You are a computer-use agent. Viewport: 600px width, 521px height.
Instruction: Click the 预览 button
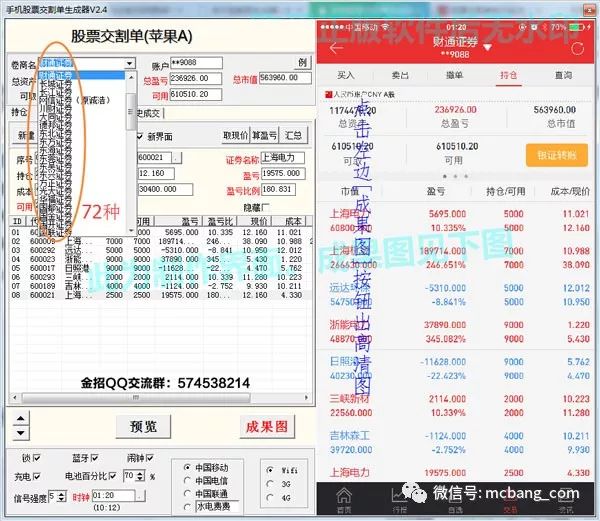click(143, 426)
